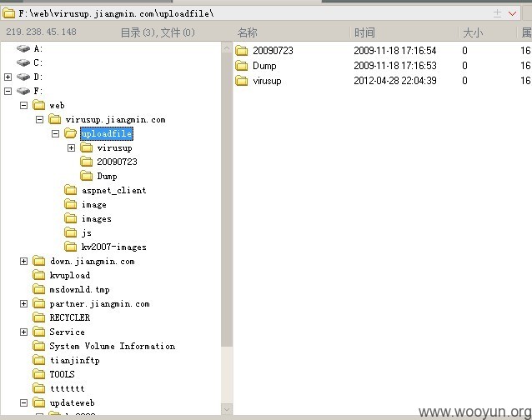Click the tree scrollbar down arrow
The width and height of the screenshot is (532, 420).
[227, 409]
